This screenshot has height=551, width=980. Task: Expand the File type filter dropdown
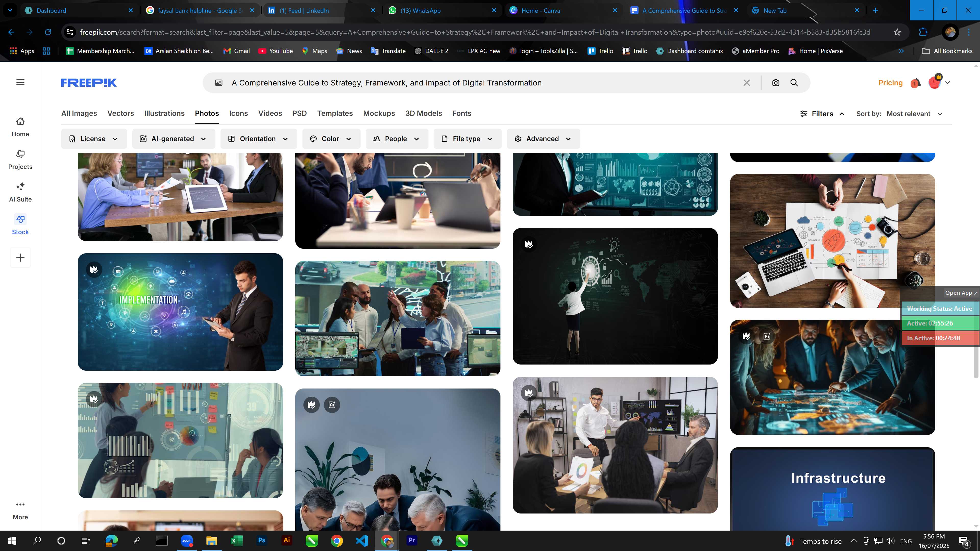[468, 139]
